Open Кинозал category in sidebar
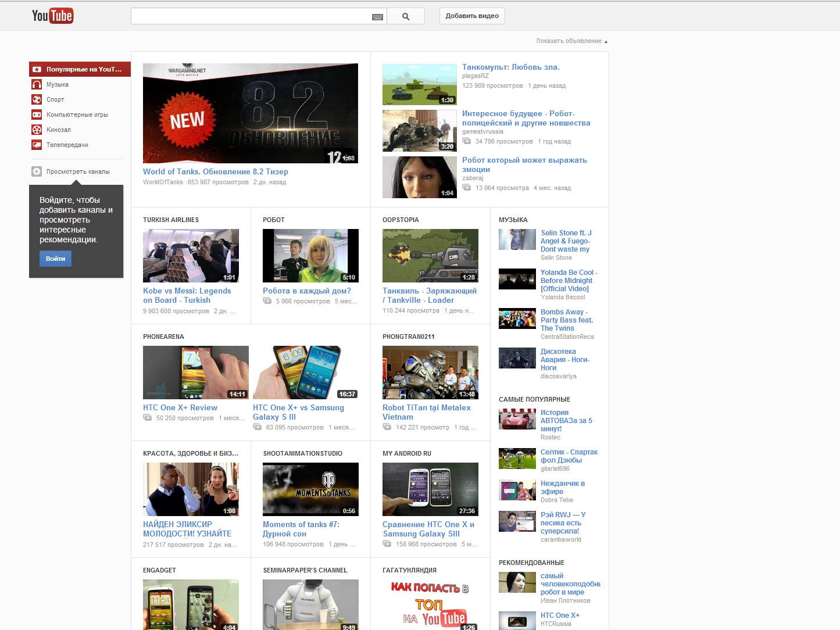840x630 pixels. [59, 130]
